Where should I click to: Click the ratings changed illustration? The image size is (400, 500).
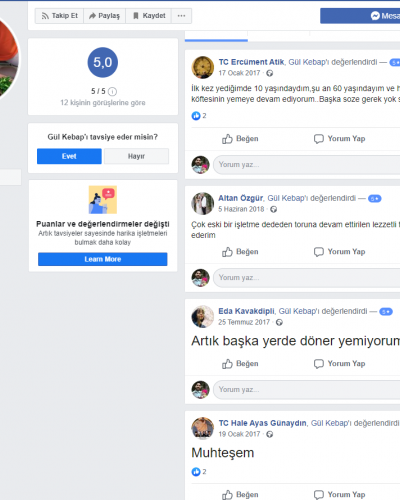coord(103,200)
